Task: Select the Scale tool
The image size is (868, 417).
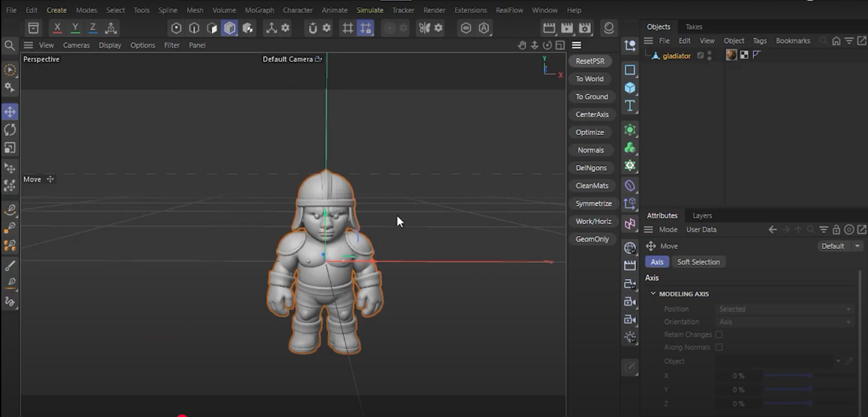Action: [10, 148]
